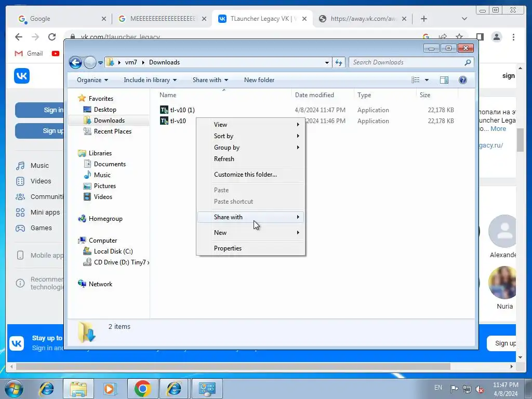Click the volume tray icon
Image resolution: width=532 pixels, height=399 pixels.
480,390
